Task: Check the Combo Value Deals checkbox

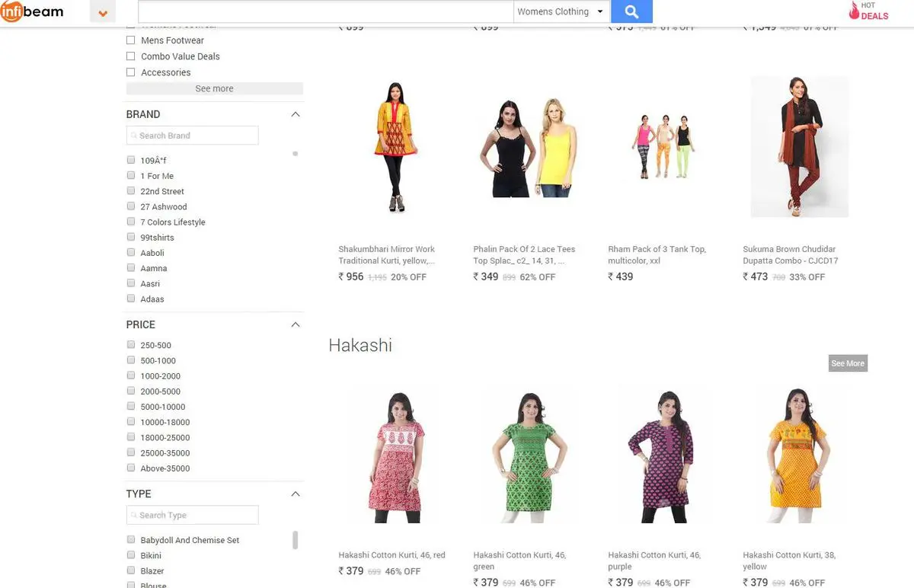Action: click(x=131, y=56)
